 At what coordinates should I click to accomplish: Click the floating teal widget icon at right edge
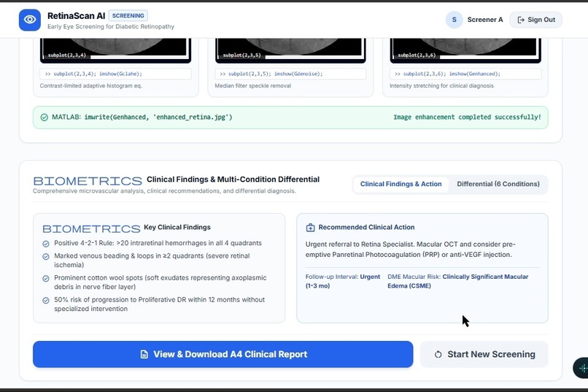(581, 368)
